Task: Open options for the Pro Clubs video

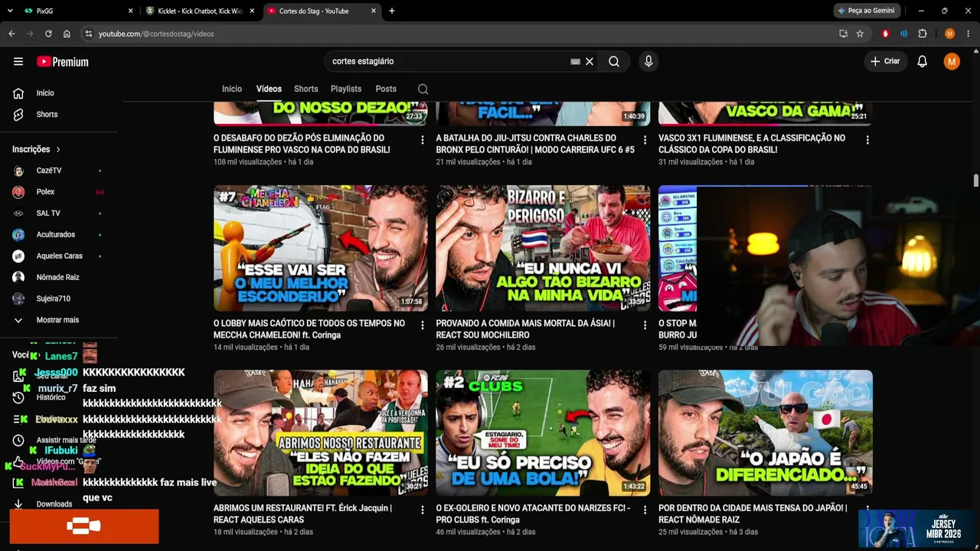Action: click(x=645, y=510)
